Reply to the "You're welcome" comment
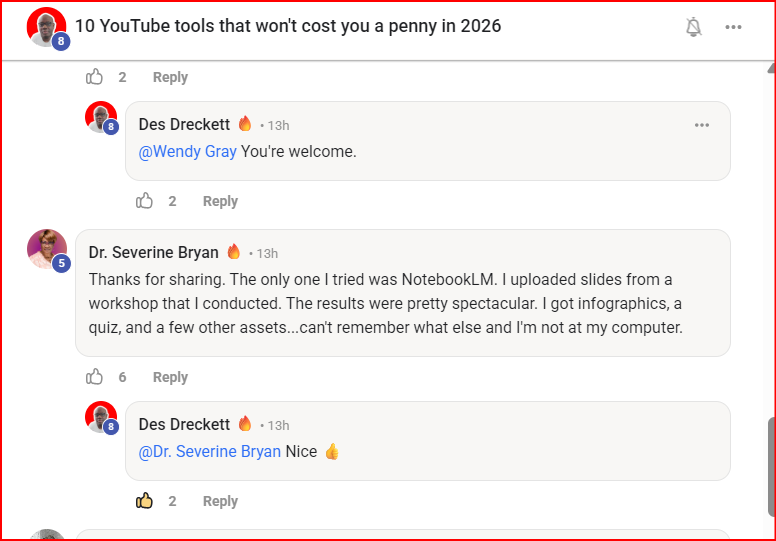This screenshot has width=776, height=541. pyautogui.click(x=220, y=201)
